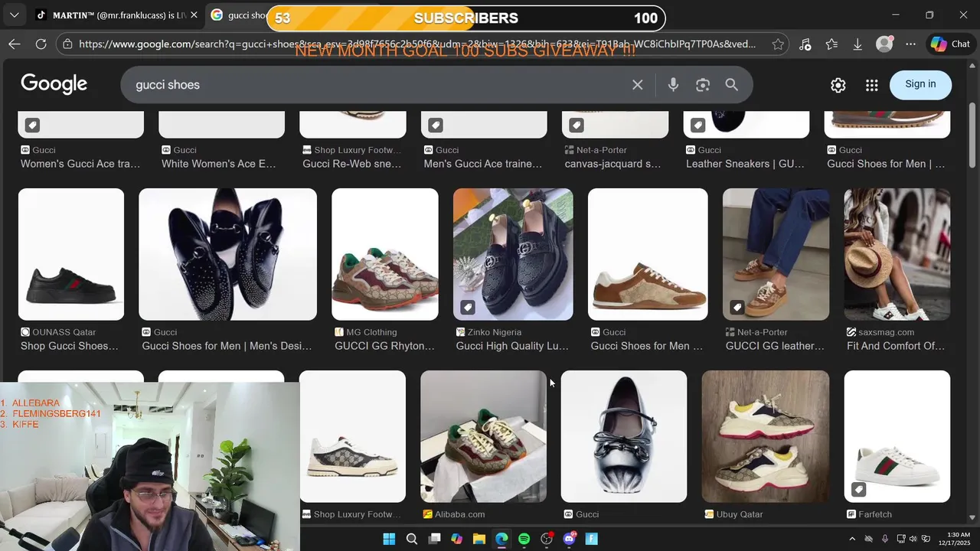Open the Ubuy Qatar sneakers image
Image resolution: width=980 pixels, height=551 pixels.
(766, 436)
